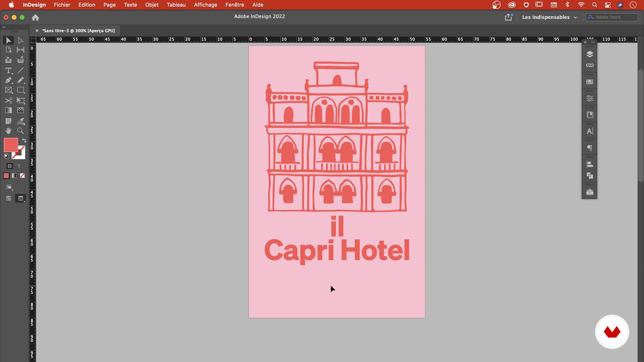Screen dimensions: 644x362
Task: Open the Links panel icon
Action: tap(589, 66)
